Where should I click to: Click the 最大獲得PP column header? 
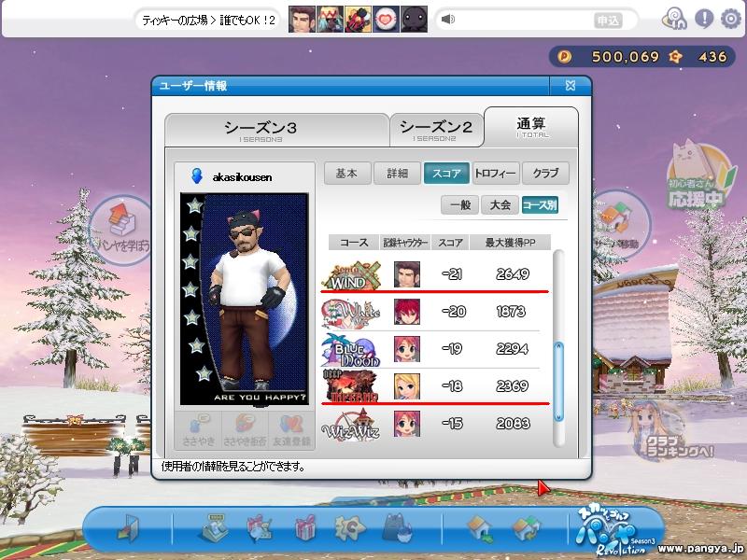click(x=510, y=243)
